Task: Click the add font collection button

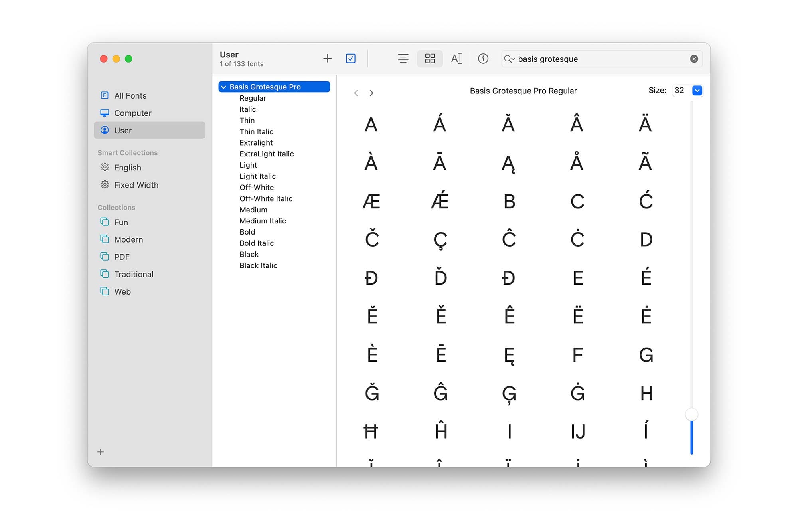Action: click(100, 451)
